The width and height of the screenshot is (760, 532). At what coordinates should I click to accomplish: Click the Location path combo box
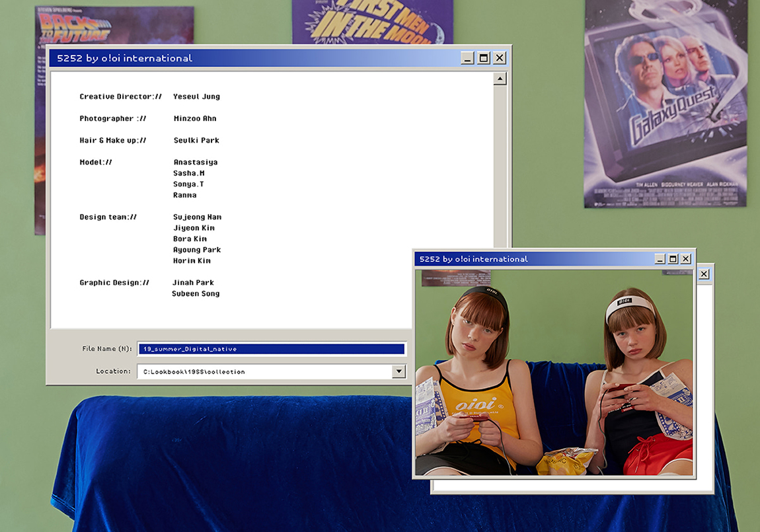(272, 371)
